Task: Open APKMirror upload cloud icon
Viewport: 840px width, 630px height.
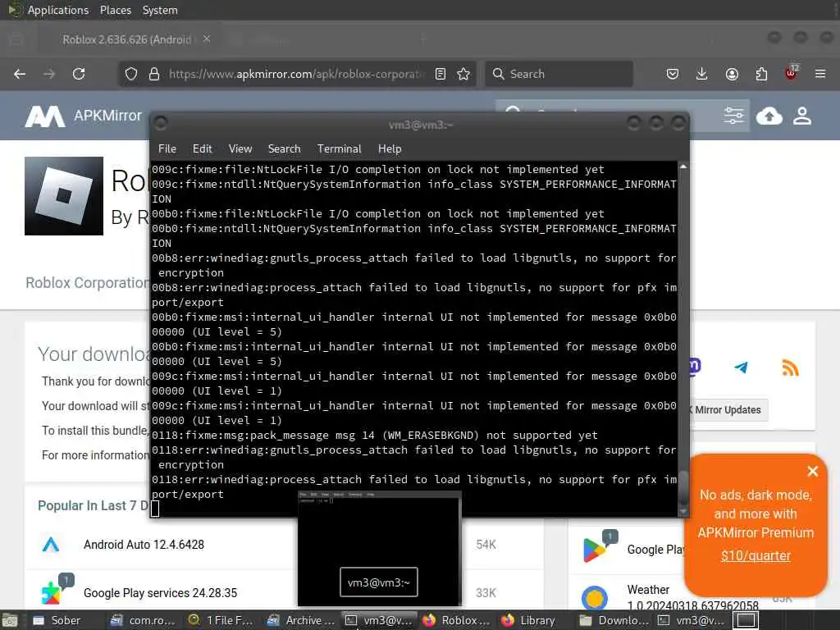Action: point(769,116)
